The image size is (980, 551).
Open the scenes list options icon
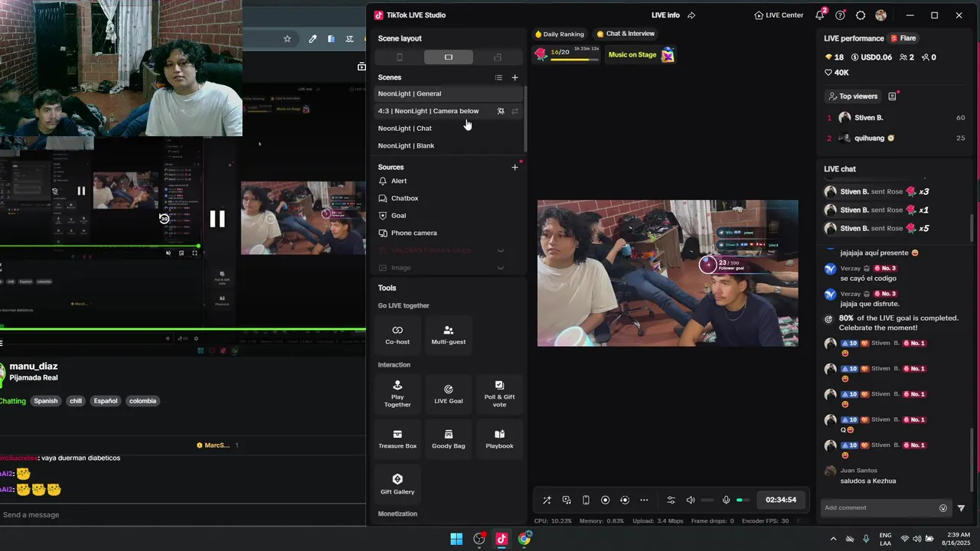tap(498, 77)
